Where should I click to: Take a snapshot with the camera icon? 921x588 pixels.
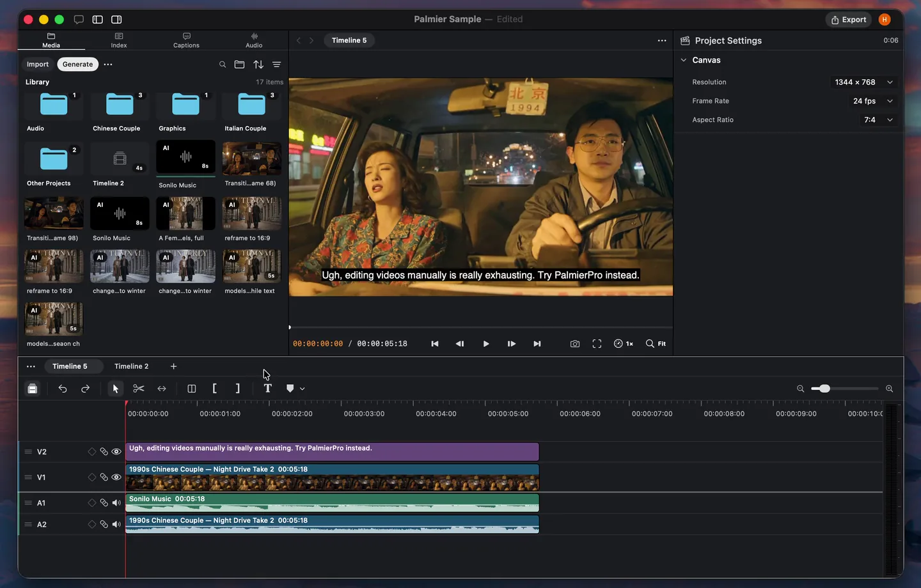click(575, 344)
